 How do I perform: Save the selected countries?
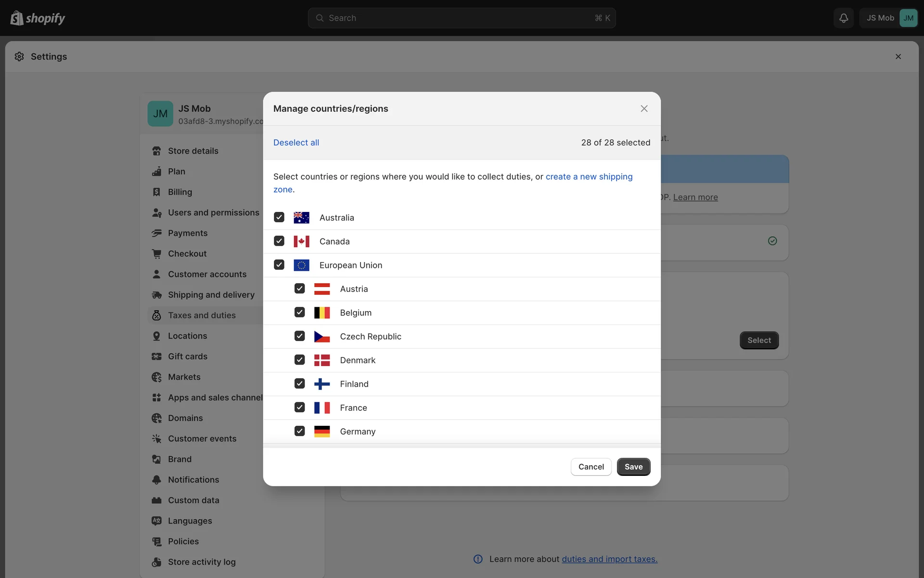[x=633, y=467]
